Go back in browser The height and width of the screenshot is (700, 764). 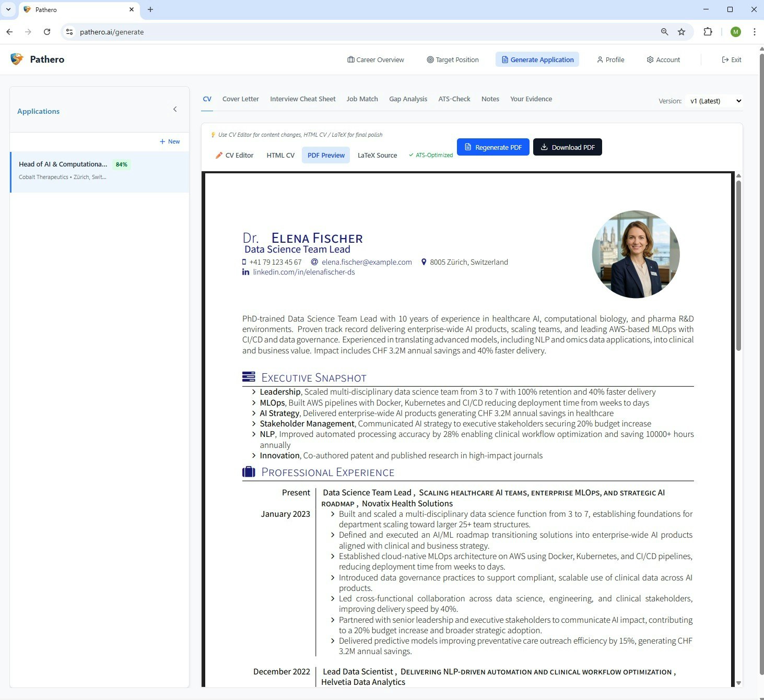(9, 32)
